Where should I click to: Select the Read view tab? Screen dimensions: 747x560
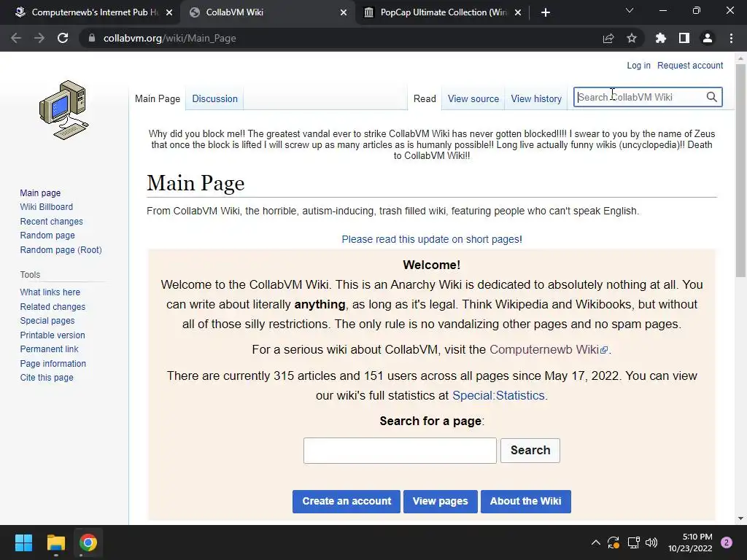click(x=425, y=98)
